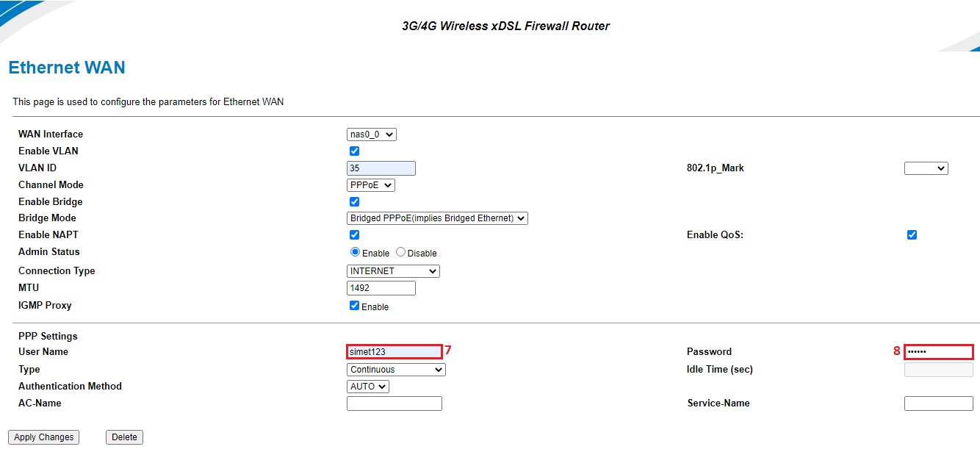Expand the Authentication Method dropdown
This screenshot has height=452, width=980.
[367, 387]
